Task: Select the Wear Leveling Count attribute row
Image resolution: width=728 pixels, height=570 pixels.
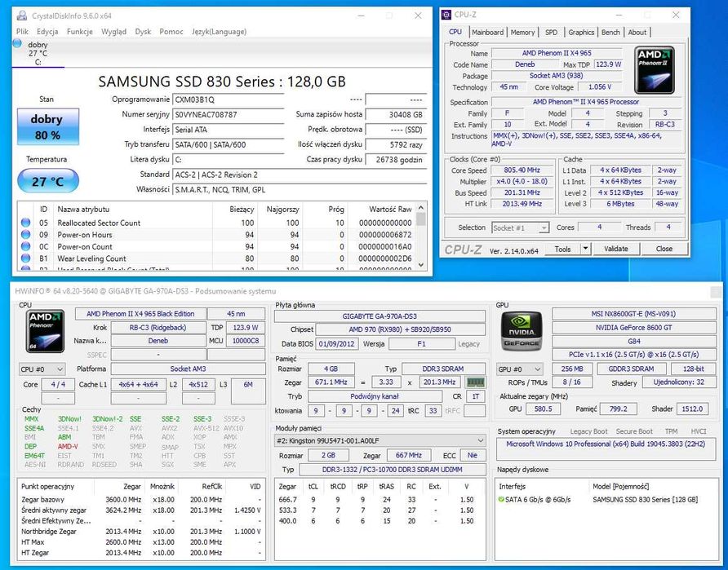Action: (216, 258)
